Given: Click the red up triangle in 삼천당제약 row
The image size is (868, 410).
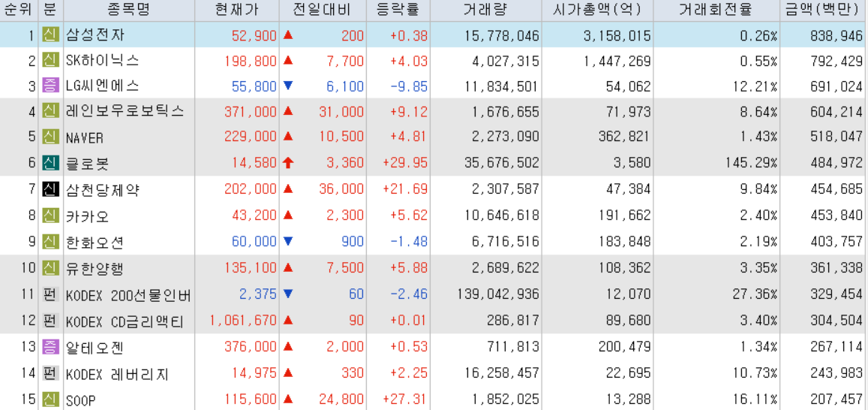Looking at the screenshot, I should pyautogui.click(x=288, y=189).
